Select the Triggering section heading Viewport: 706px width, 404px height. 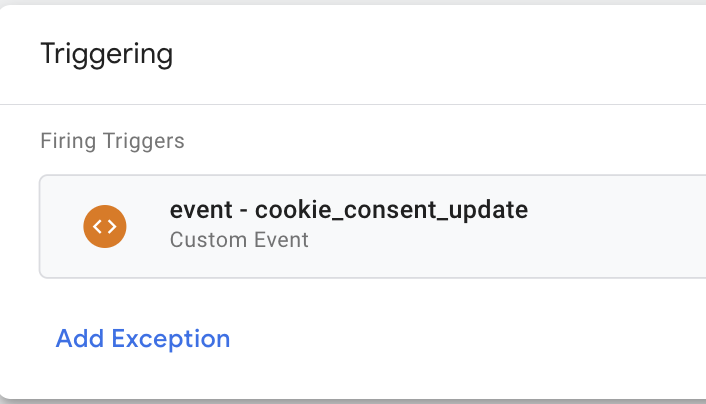107,54
